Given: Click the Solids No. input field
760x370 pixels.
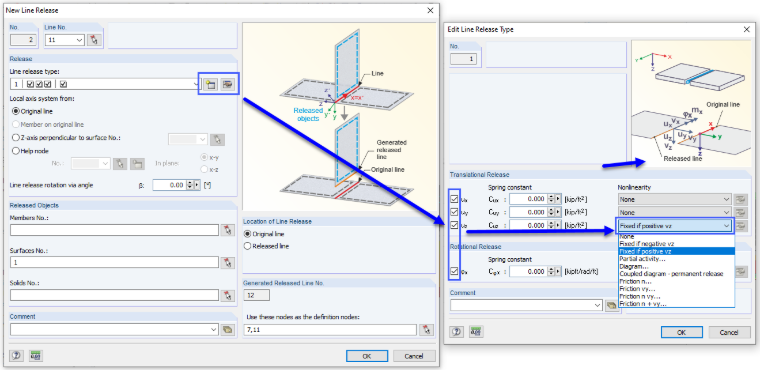Looking at the screenshot, I should point(114,295).
